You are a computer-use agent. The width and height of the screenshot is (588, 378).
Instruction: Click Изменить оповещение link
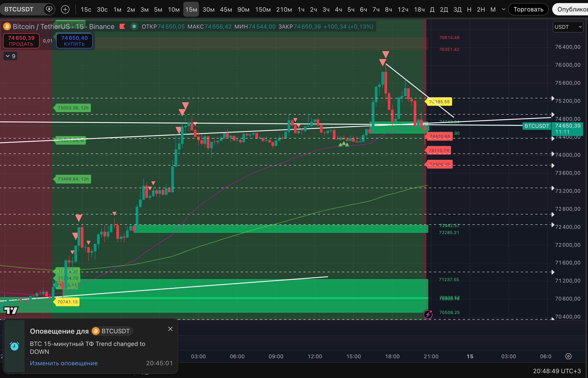[64, 363]
